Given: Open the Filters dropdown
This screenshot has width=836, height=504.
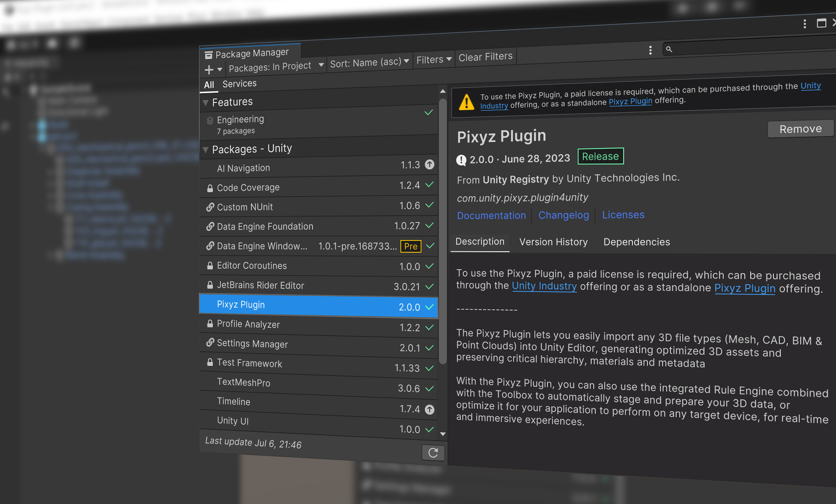Looking at the screenshot, I should coord(434,60).
